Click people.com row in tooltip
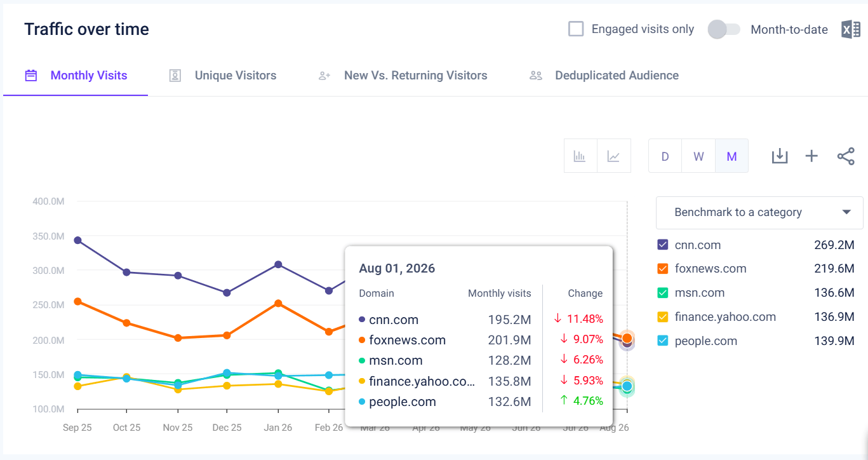 pyautogui.click(x=481, y=402)
